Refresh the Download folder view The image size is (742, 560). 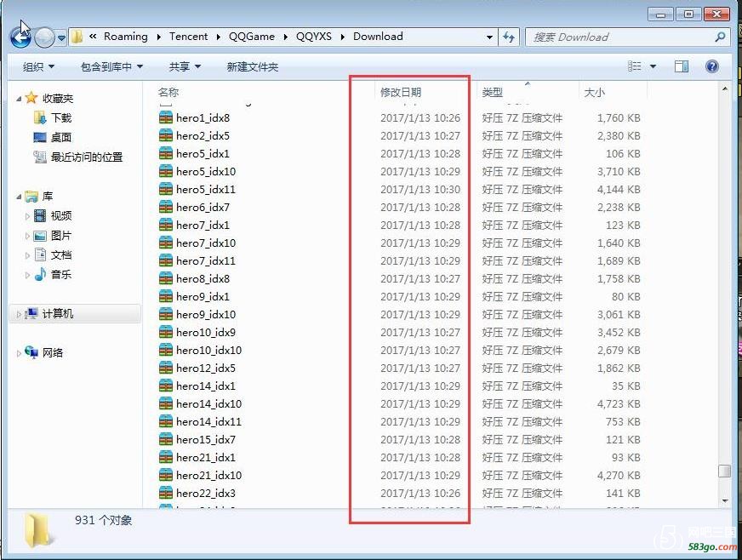(509, 37)
